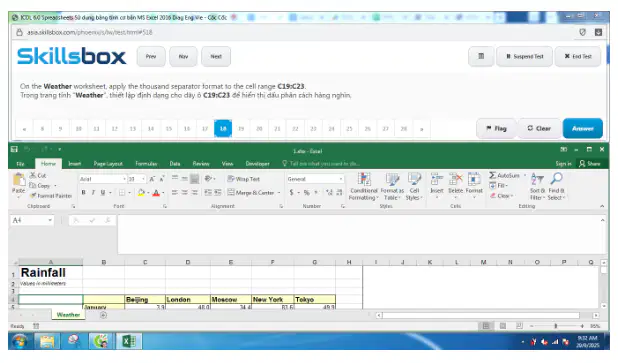Image resolution: width=618 pixels, height=363 pixels.
Task: Click the Skillsbox Prev button
Action: [151, 56]
